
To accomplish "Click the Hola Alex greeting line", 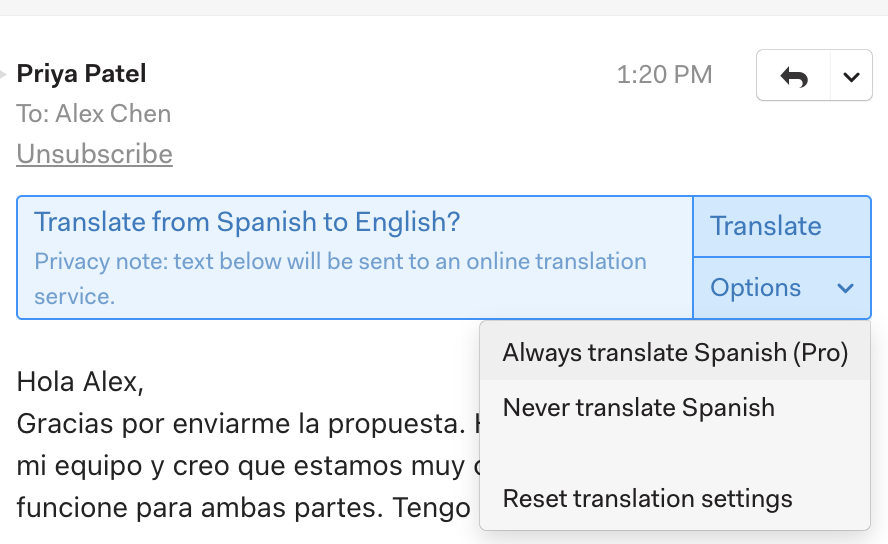I will point(80,382).
